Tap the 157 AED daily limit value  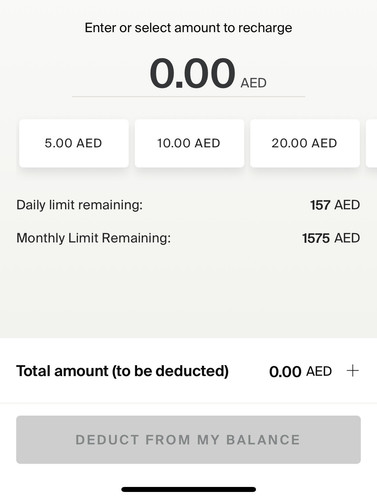click(335, 205)
